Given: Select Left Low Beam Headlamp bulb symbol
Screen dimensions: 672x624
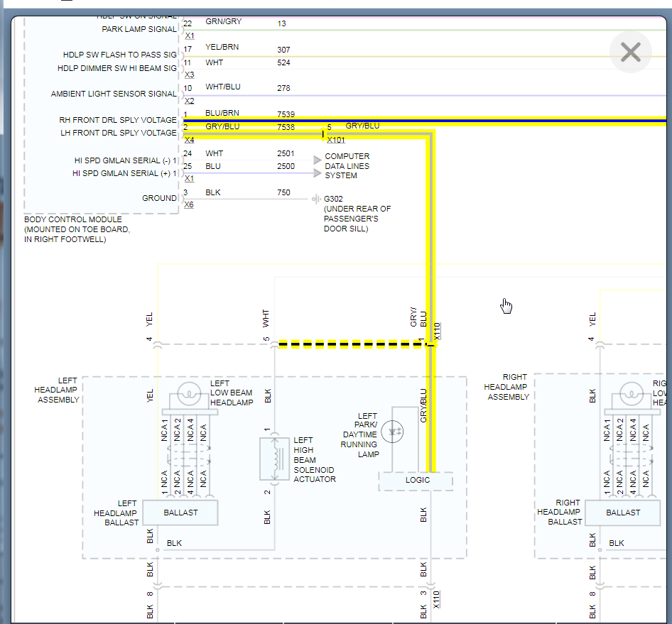Looking at the screenshot, I should tap(189, 393).
